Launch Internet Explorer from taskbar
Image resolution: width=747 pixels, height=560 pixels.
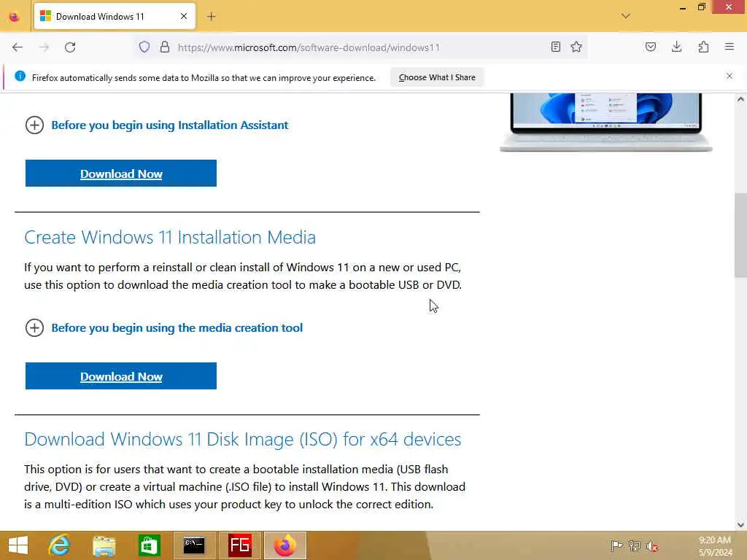tap(60, 545)
